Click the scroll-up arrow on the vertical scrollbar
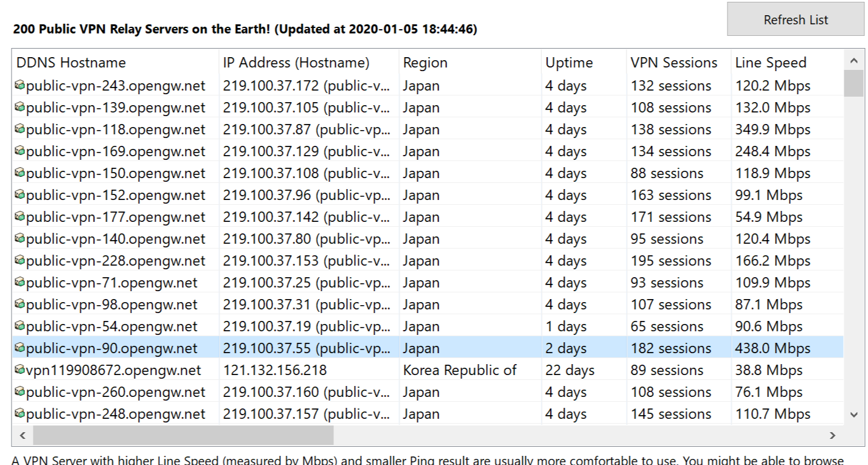868x465 pixels. (x=854, y=60)
